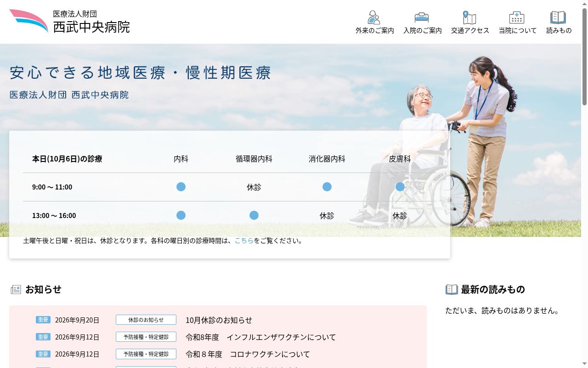This screenshot has height=368, width=588.
Task: Click 本日(10月6日)の診療 heading
Action: click(x=67, y=159)
